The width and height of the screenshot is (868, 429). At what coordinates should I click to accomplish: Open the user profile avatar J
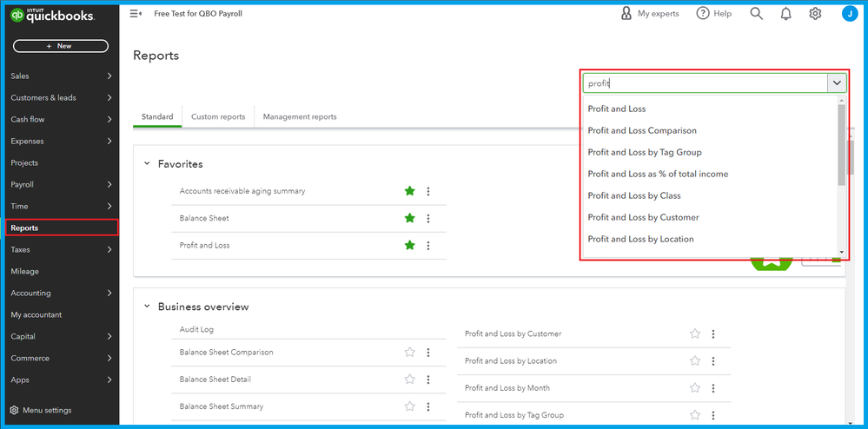tap(849, 14)
